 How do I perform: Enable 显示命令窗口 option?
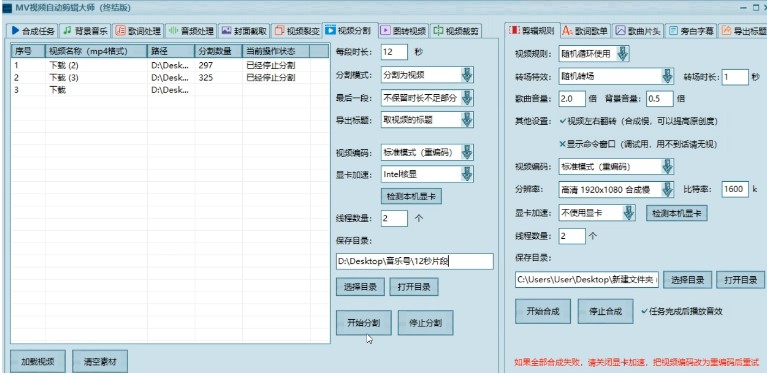[x=563, y=144]
